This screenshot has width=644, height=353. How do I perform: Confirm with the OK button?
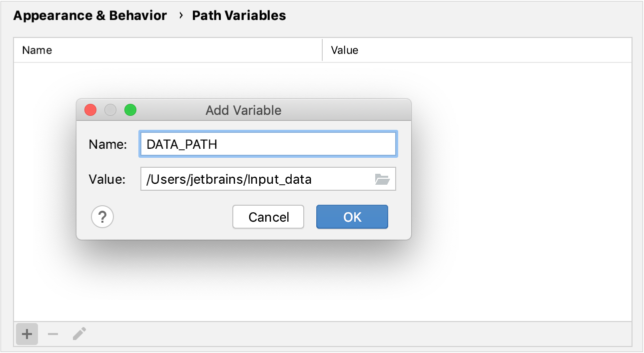tap(352, 217)
